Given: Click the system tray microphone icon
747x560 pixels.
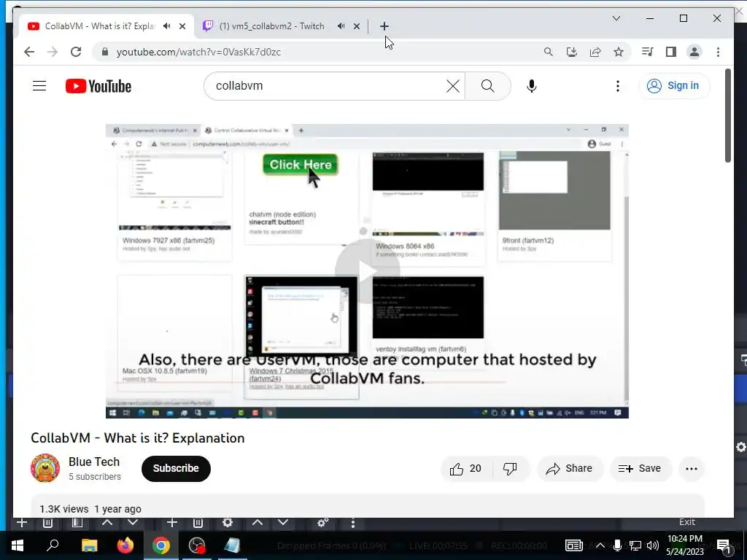Looking at the screenshot, I should coord(617,545).
